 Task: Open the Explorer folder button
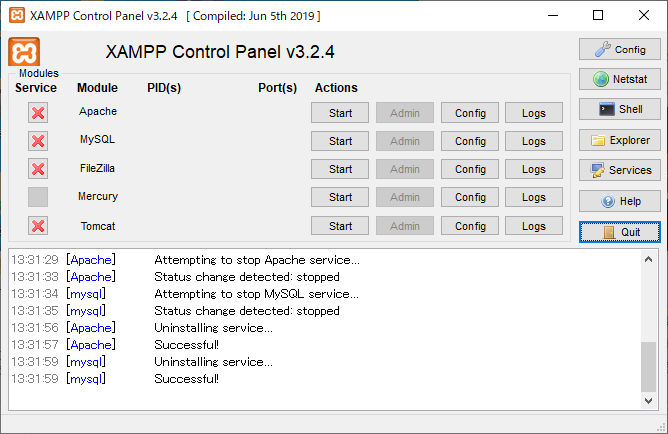coord(619,140)
